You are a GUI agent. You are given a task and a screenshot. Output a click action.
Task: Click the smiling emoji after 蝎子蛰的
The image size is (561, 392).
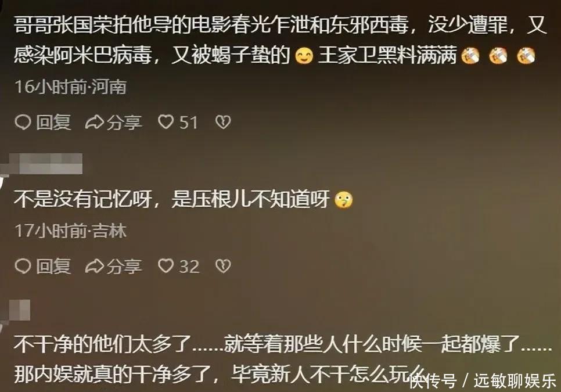pyautogui.click(x=304, y=56)
